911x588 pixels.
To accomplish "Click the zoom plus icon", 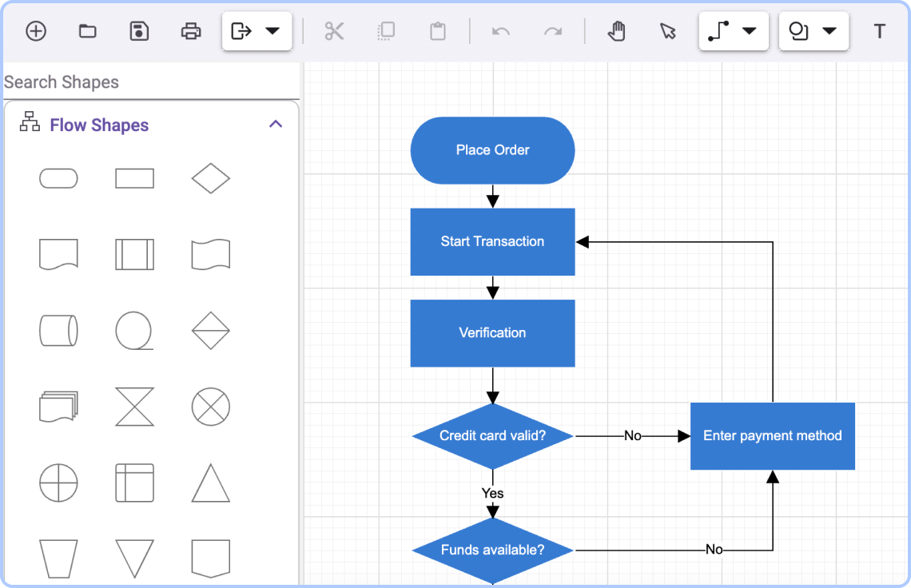I will (35, 30).
